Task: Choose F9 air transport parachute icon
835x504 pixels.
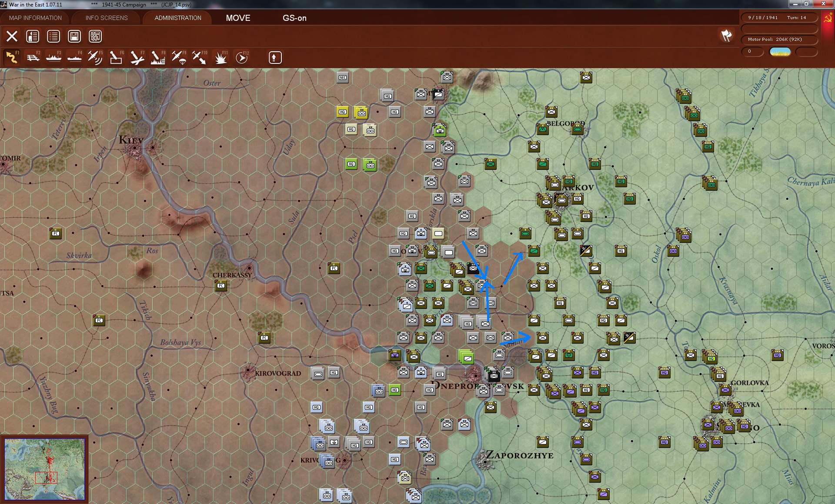Action: [179, 57]
